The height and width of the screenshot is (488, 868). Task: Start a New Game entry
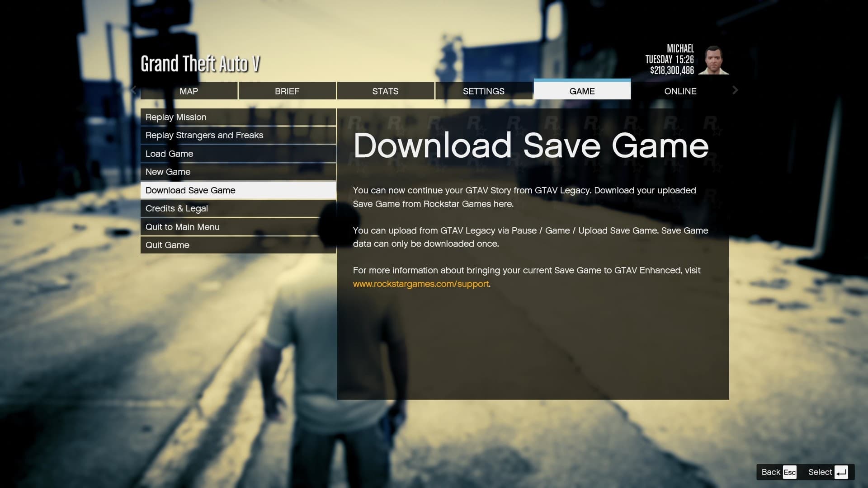[238, 172]
